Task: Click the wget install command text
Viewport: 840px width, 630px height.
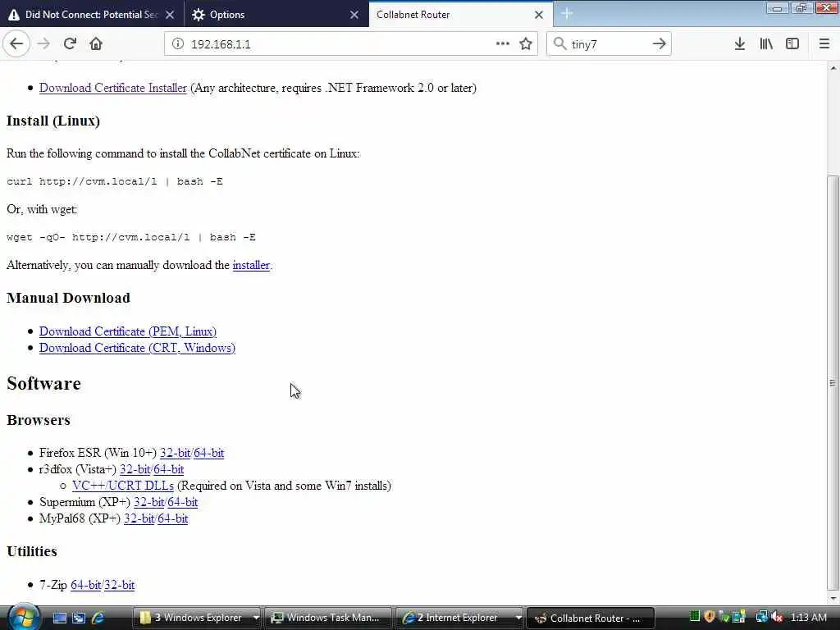Action: (x=131, y=237)
